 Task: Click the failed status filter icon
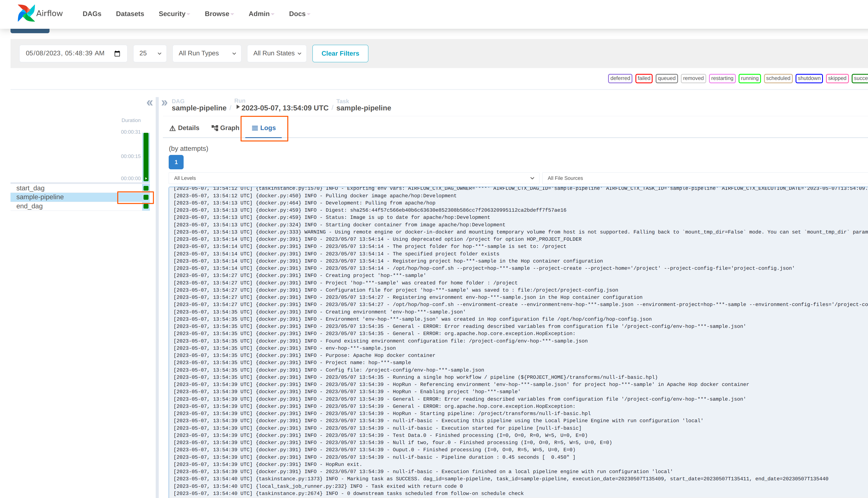click(x=644, y=77)
